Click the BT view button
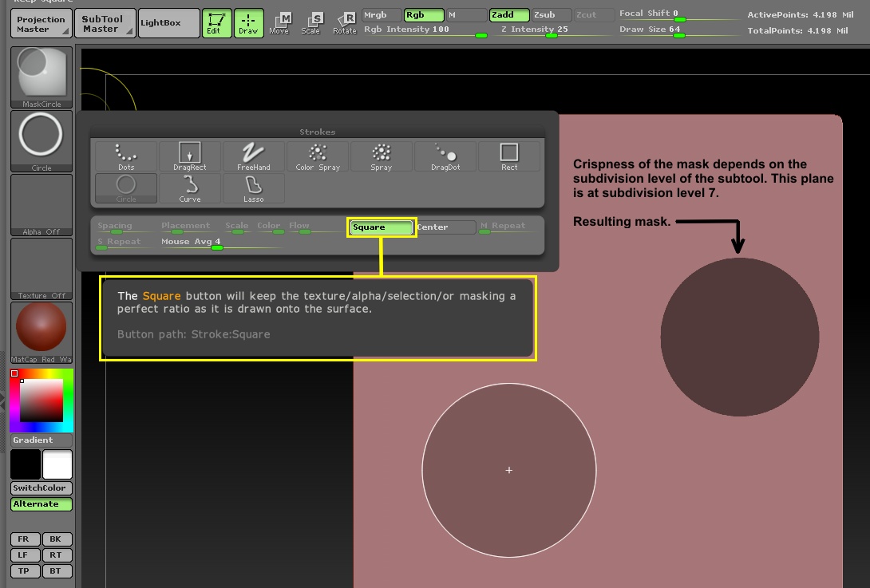Viewport: 870px width, 588px height. (57, 571)
